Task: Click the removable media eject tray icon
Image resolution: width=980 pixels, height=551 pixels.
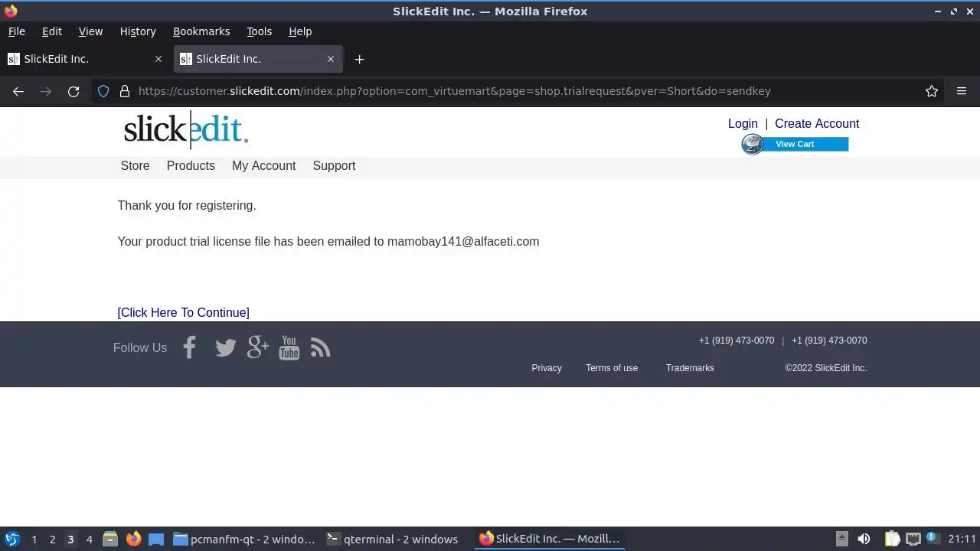Action: point(842,539)
